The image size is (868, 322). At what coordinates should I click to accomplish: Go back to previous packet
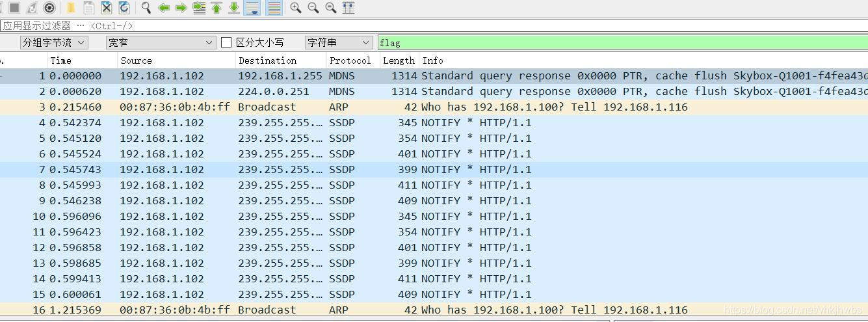164,8
